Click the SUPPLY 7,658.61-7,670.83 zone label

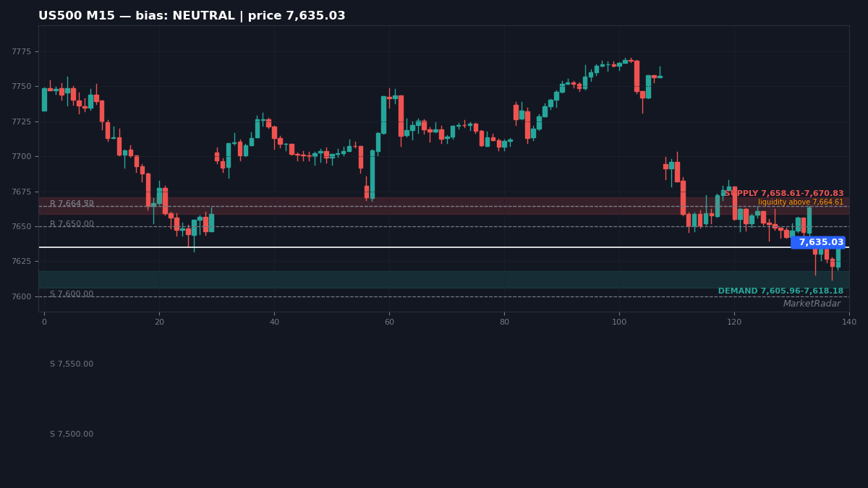pos(783,194)
